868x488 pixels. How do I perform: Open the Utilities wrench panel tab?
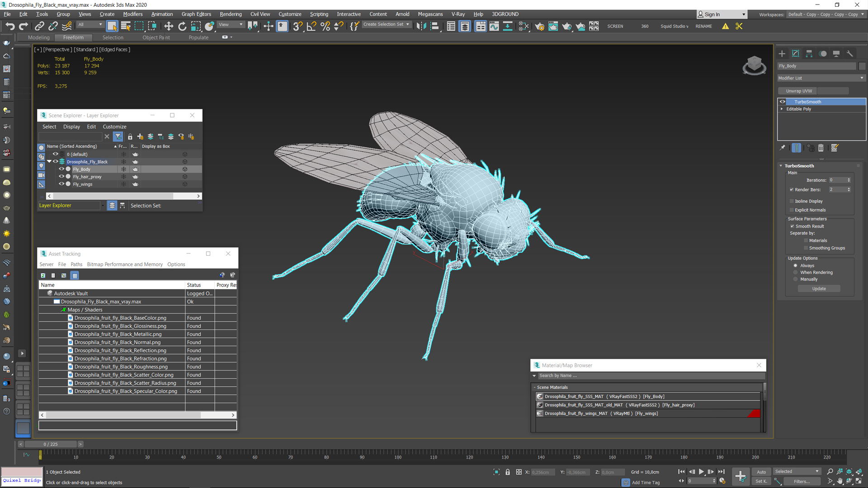pos(850,53)
